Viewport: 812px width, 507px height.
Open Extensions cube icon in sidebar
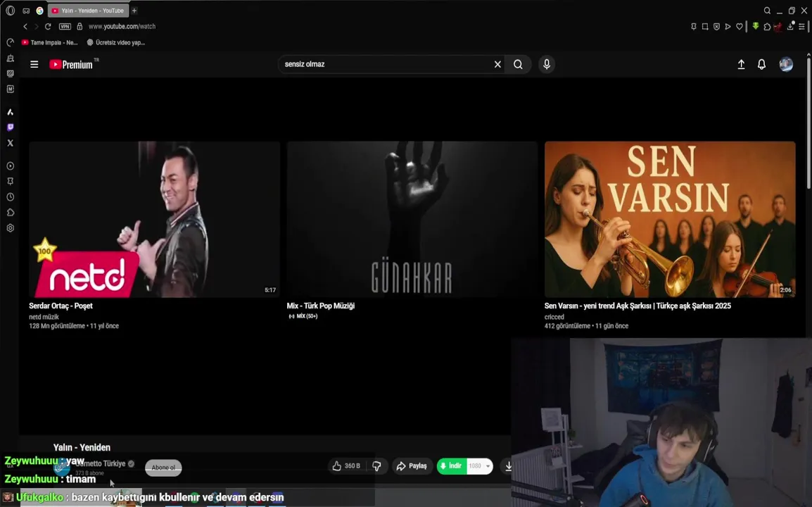click(x=11, y=213)
